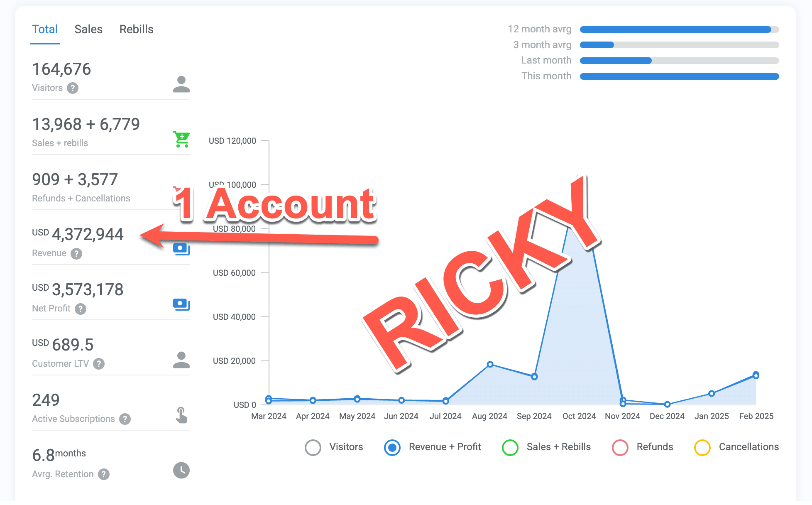Viewport: 812px width, 505px height.
Task: Switch to the Sales tab
Action: (88, 29)
